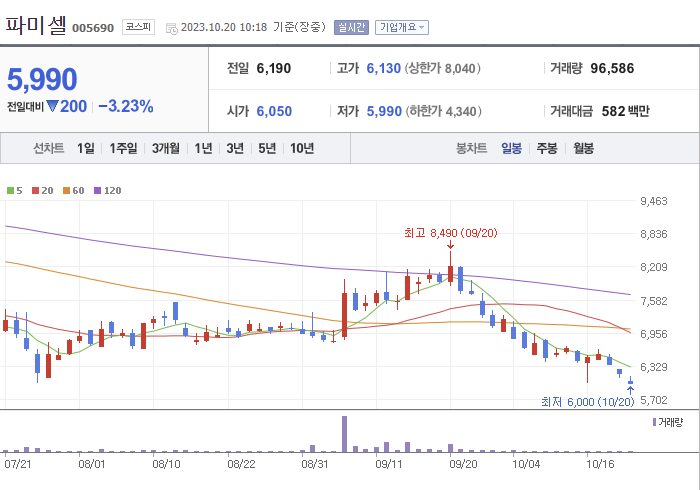Switch to the 주봉 weekly candle chart
This screenshot has width=700, height=490.
547,148
